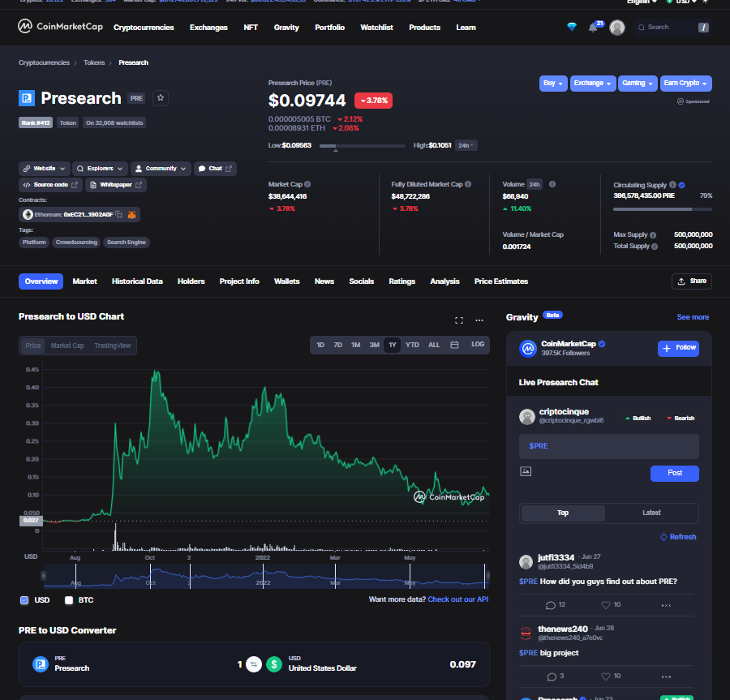Toggle LOG scale on chart
730x700 pixels.
pyautogui.click(x=478, y=345)
